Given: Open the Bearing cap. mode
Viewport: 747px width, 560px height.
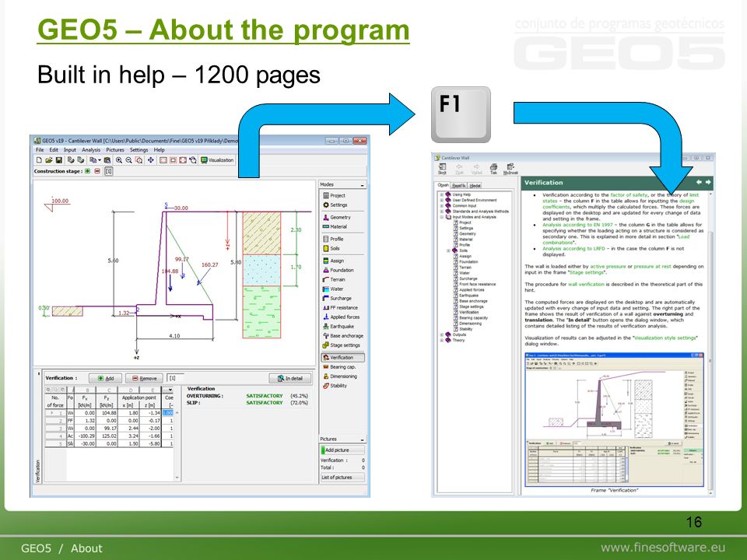Looking at the screenshot, I should 339,367.
